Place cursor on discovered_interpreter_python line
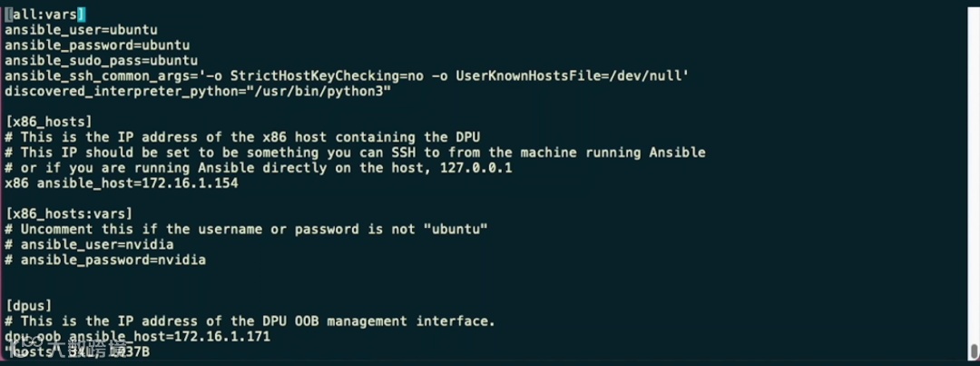The width and height of the screenshot is (980, 366). pyautogui.click(x=198, y=92)
